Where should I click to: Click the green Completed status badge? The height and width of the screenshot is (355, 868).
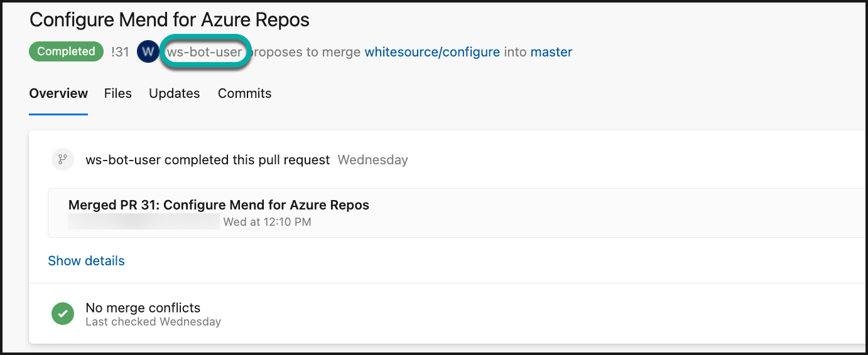(66, 51)
